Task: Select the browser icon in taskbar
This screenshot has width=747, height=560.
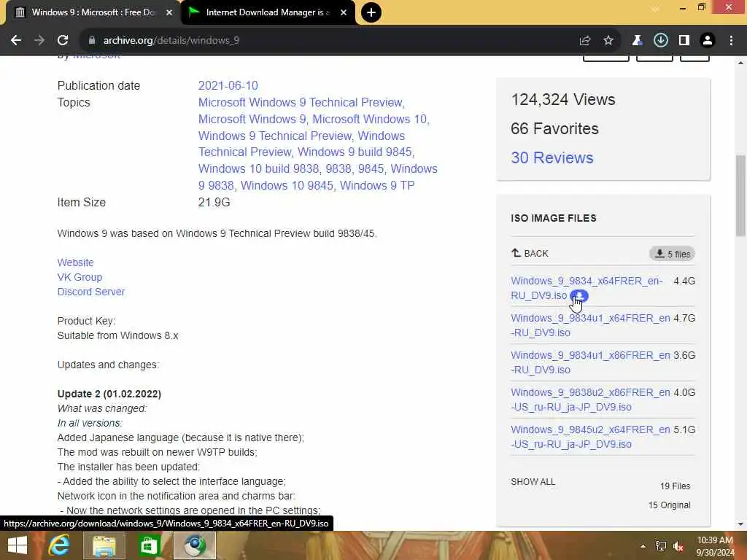Action: tap(194, 545)
